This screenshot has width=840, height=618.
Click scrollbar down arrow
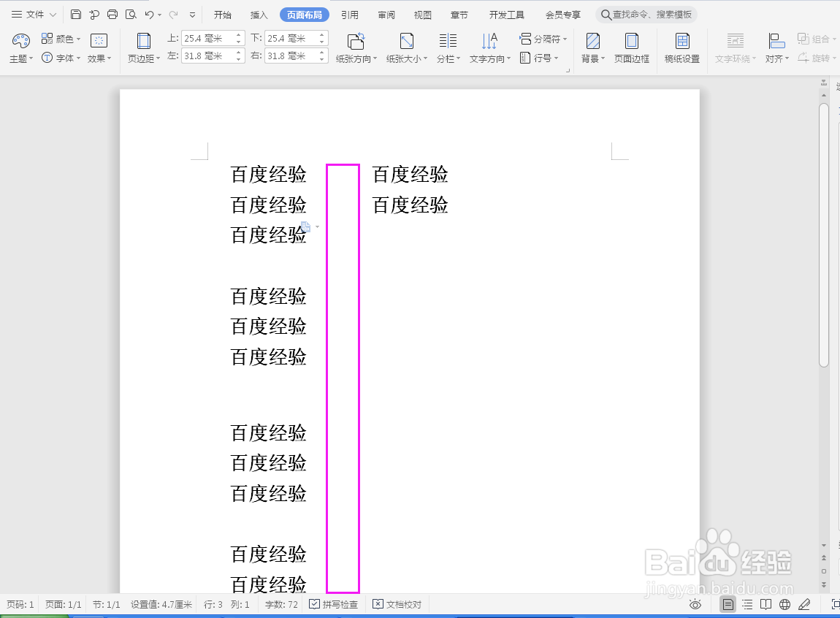point(824,545)
